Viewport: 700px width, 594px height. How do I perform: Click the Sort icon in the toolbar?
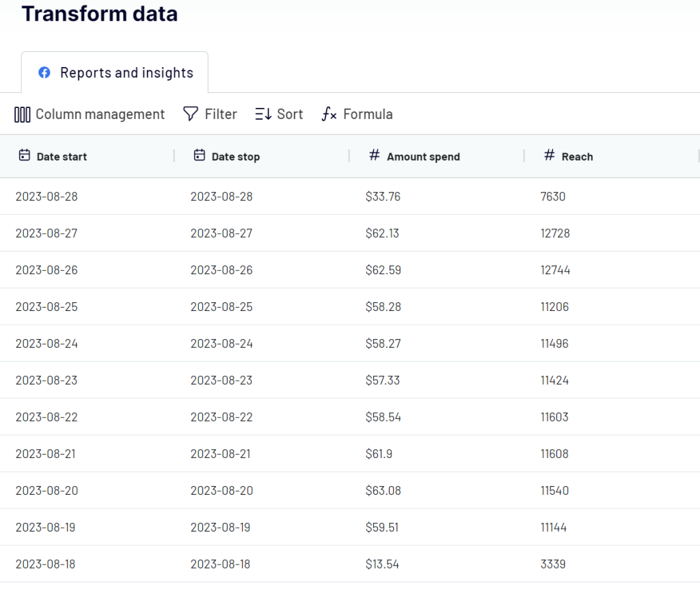pos(263,114)
